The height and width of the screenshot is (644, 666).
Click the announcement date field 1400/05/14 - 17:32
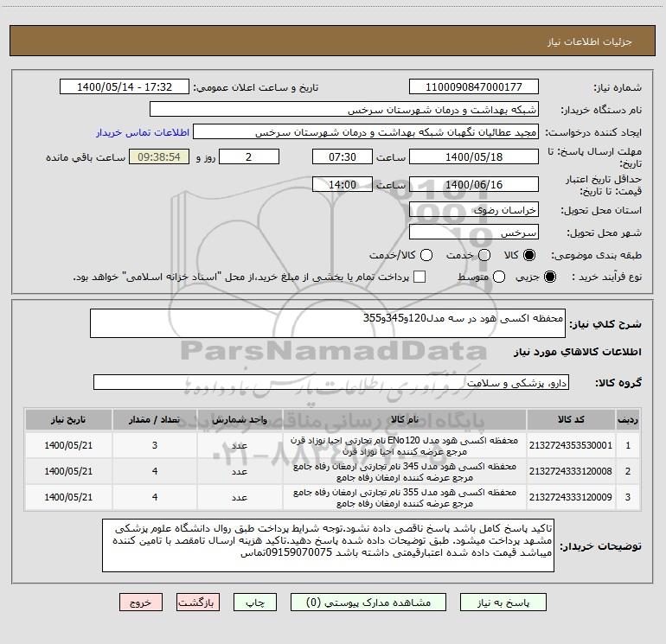pyautogui.click(x=125, y=87)
